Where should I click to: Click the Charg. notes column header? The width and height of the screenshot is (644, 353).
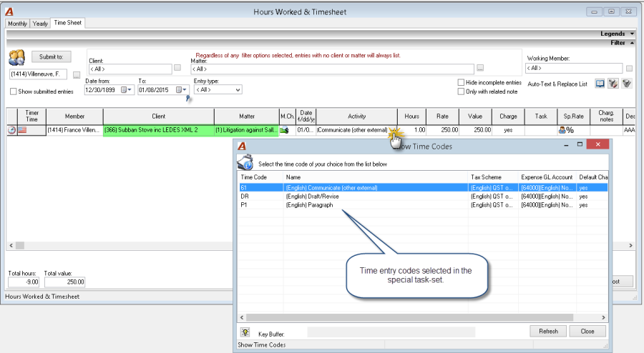[606, 116]
